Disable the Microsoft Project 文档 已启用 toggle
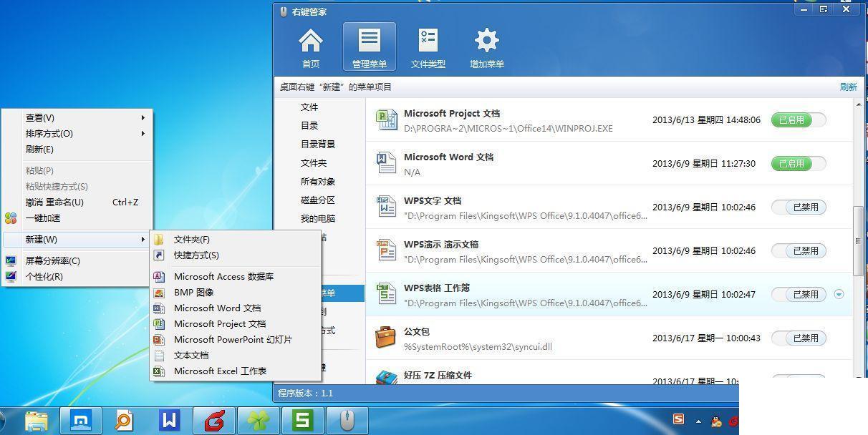Viewport: 868px width, 435px height. pos(799,119)
